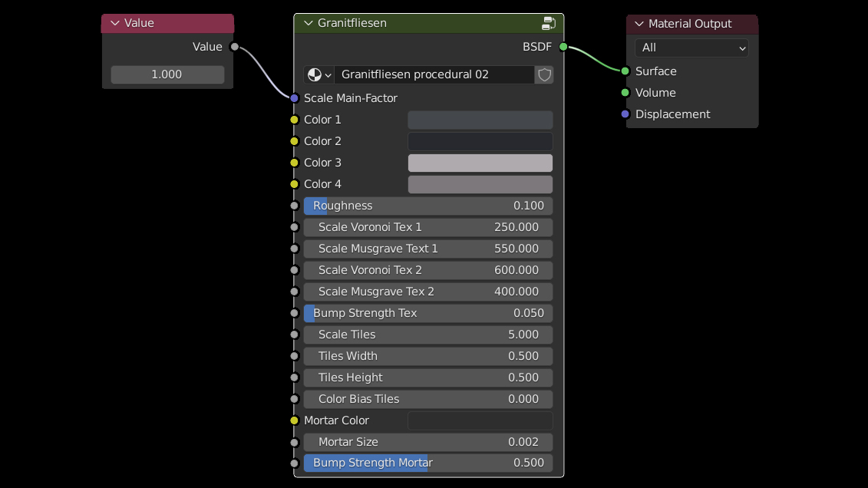Click the Roughness slider
The image size is (868, 488).
coord(427,206)
